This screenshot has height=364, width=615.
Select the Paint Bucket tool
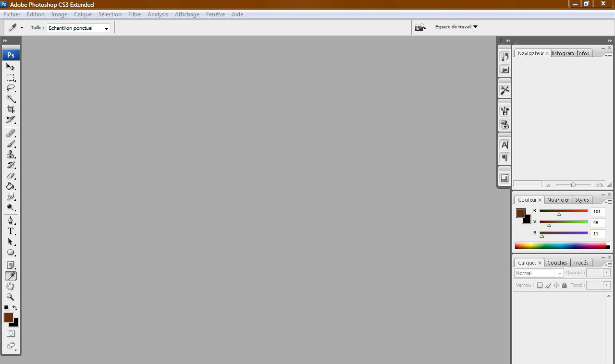(x=11, y=186)
